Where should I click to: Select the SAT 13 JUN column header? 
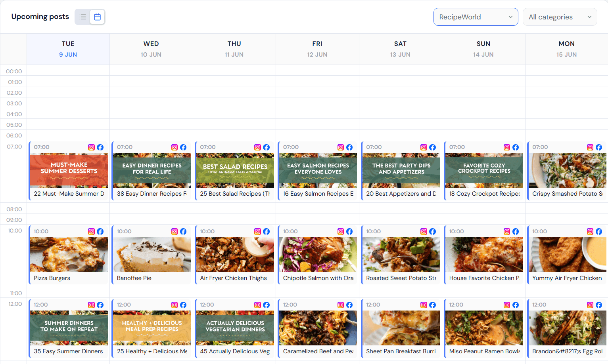tap(400, 49)
